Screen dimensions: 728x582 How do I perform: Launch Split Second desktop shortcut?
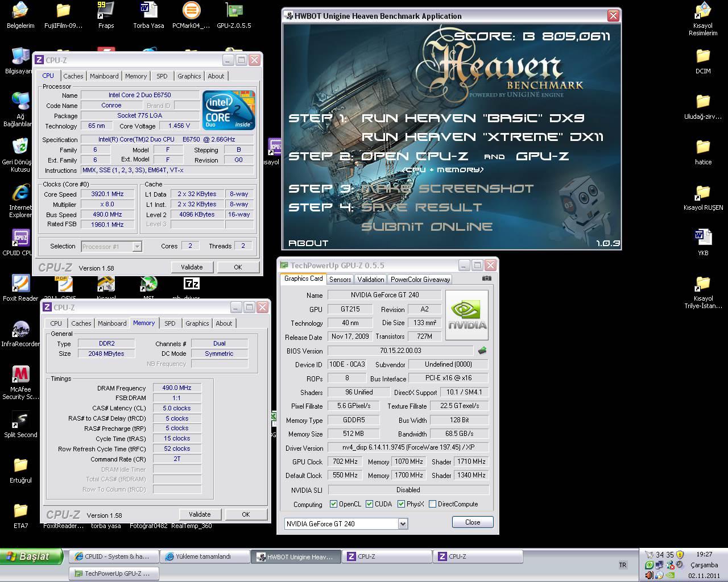click(20, 425)
